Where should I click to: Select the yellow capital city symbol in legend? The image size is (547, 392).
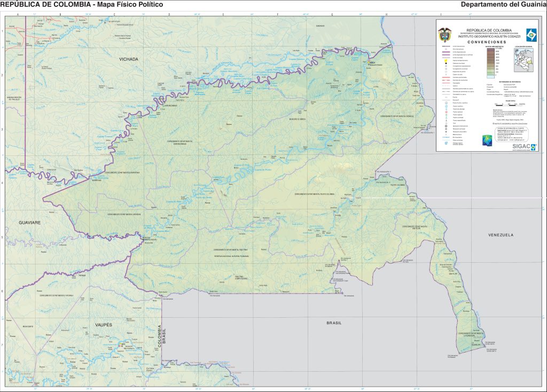[446, 60]
